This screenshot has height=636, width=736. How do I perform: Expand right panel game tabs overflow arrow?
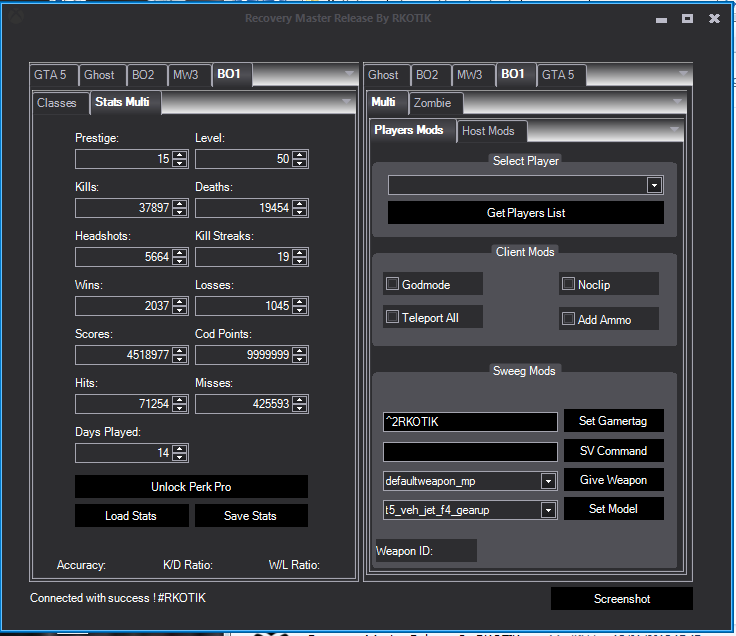[x=683, y=73]
